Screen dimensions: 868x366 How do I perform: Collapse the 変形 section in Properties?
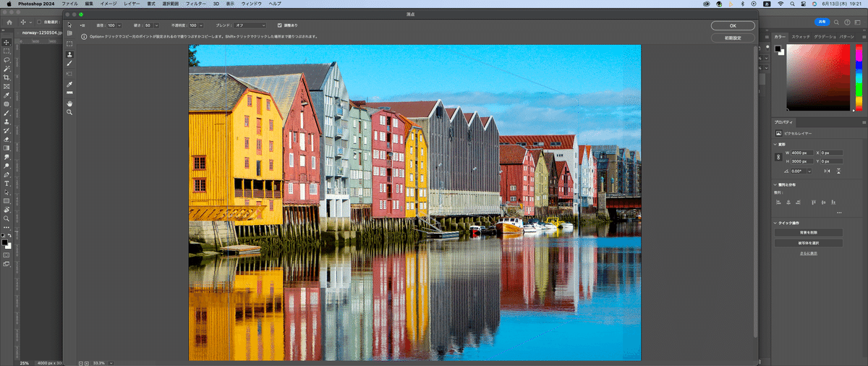click(775, 144)
